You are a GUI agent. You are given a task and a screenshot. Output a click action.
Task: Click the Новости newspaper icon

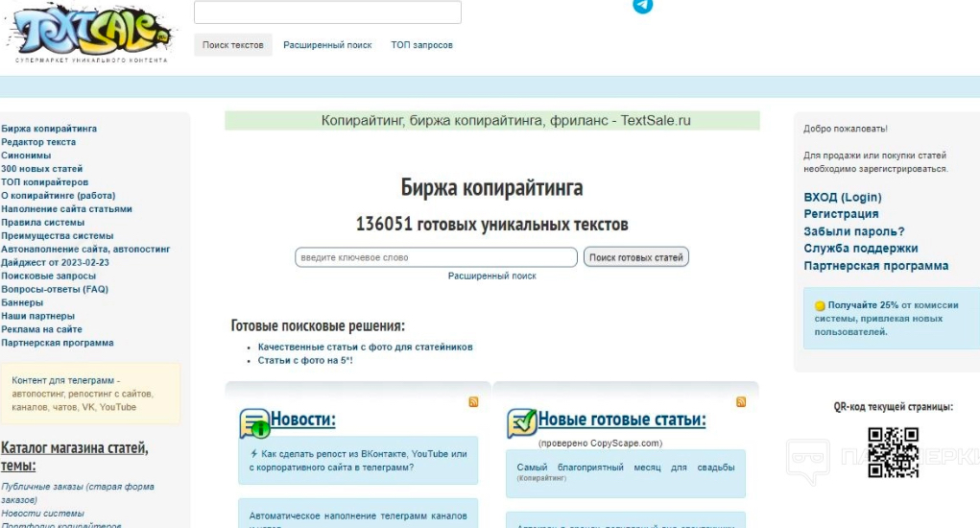(254, 422)
